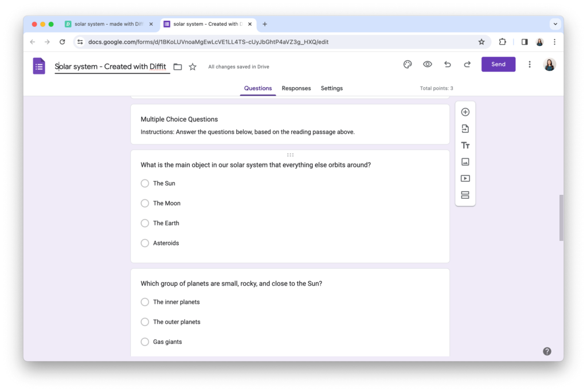Expand the browser toolbar chevron near Send
This screenshot has width=587, height=392.
click(554, 23)
